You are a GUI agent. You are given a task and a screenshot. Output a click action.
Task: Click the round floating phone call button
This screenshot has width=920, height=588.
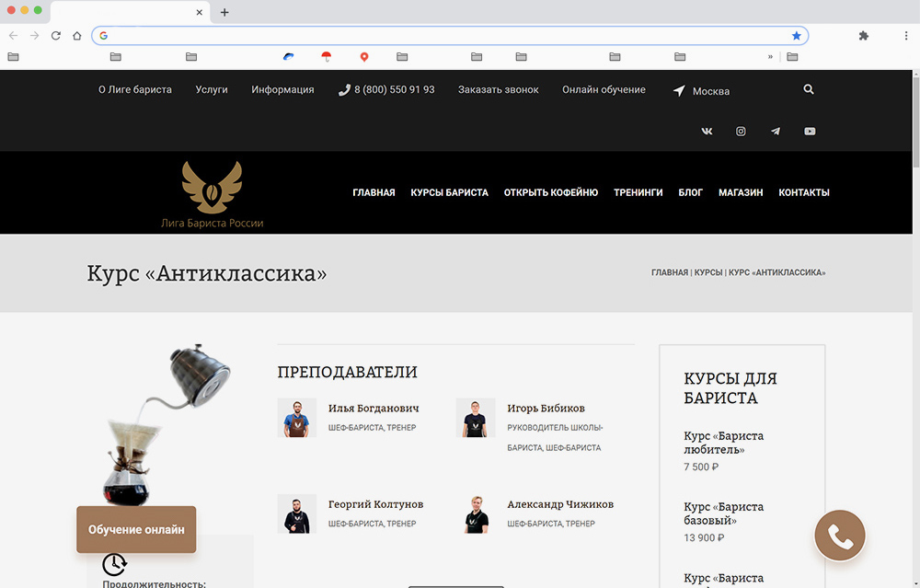point(840,536)
